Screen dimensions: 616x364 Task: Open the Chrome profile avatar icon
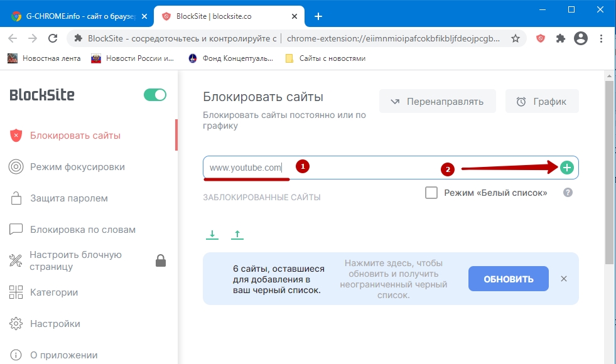click(x=581, y=38)
